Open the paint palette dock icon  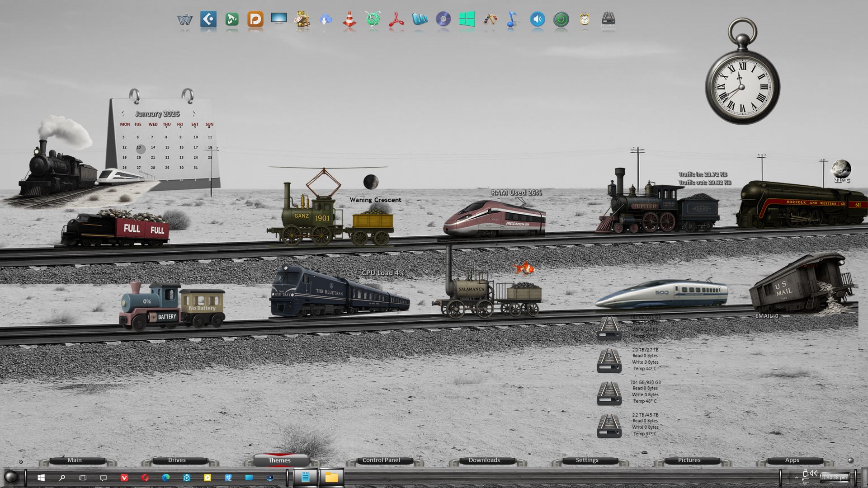pos(490,19)
